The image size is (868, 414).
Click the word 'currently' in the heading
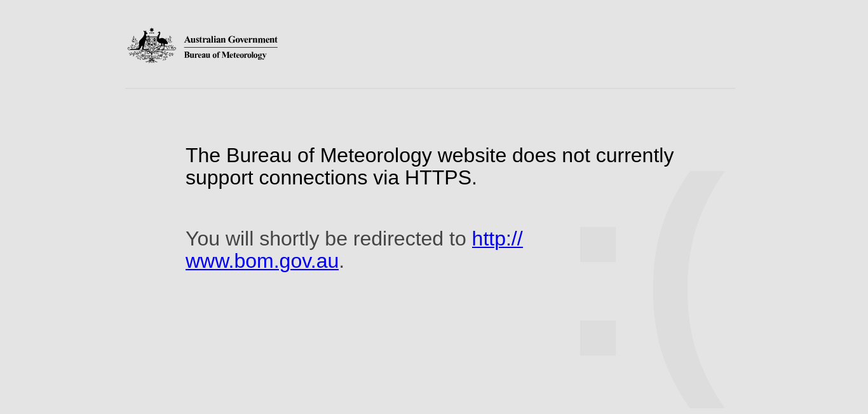(635, 155)
